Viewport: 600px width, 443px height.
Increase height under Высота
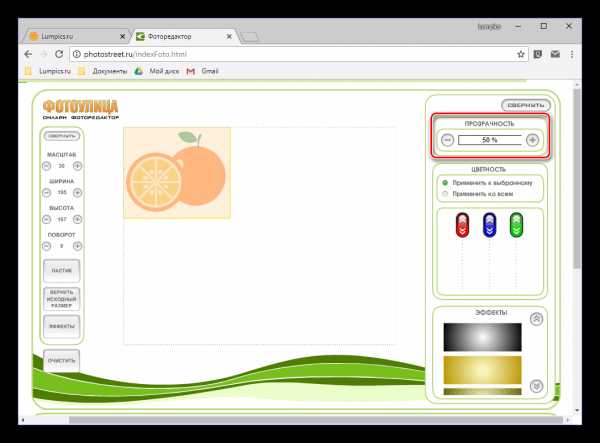(x=78, y=218)
